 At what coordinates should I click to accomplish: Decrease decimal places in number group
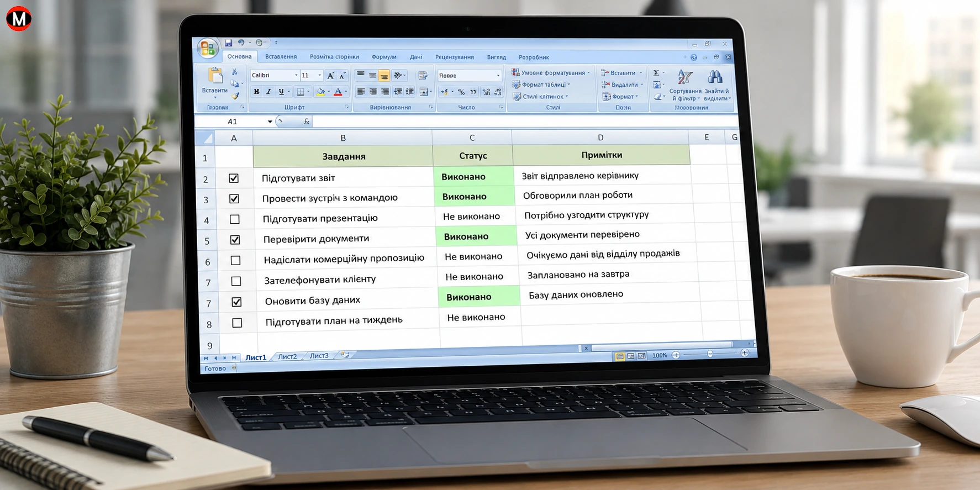(x=498, y=92)
